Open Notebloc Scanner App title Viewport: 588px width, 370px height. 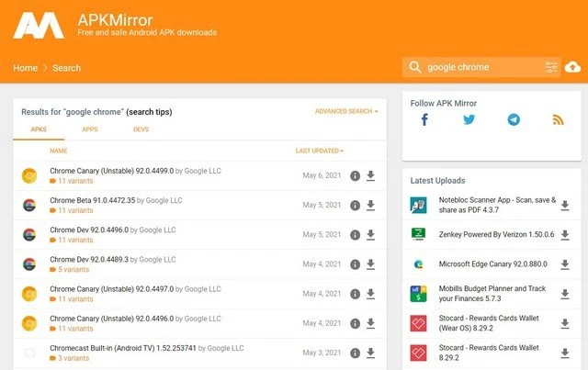[x=497, y=205]
